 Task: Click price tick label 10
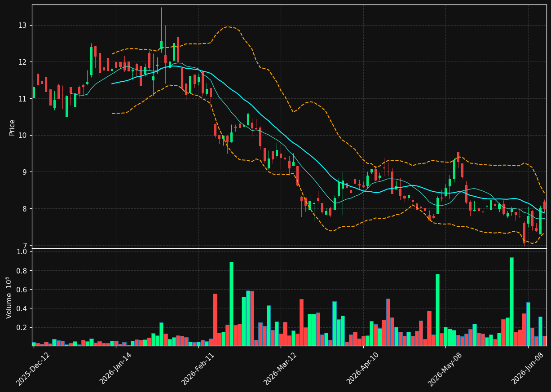point(22,136)
